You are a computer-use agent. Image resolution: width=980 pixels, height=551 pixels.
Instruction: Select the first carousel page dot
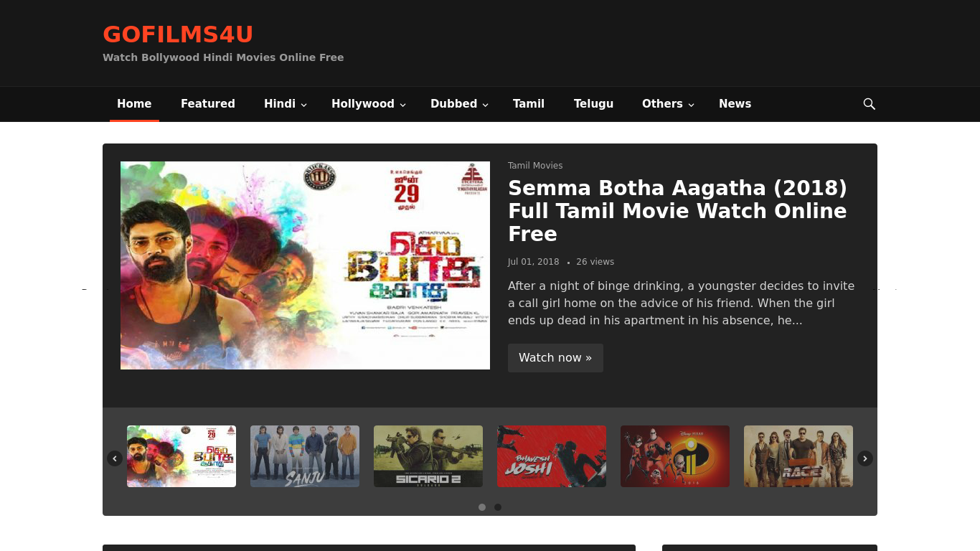pos(482,507)
